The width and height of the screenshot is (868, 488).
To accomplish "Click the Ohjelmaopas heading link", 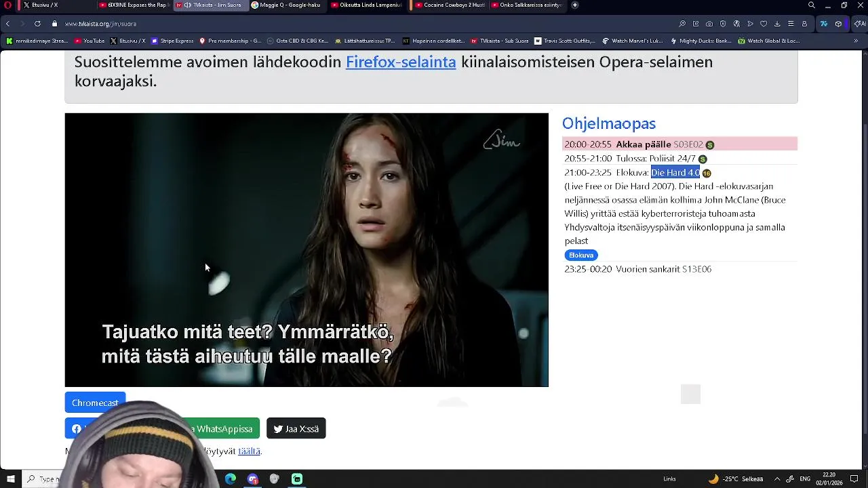I will 609,123.
